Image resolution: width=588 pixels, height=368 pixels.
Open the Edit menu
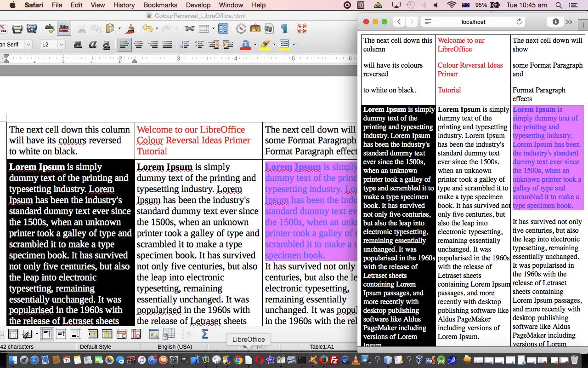point(77,5)
